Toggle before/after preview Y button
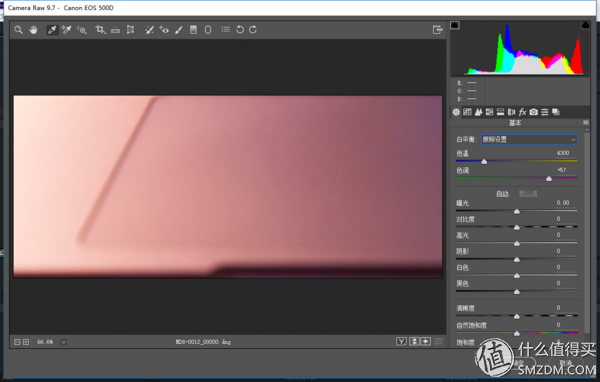Image resolution: width=600 pixels, height=382 pixels. (401, 341)
